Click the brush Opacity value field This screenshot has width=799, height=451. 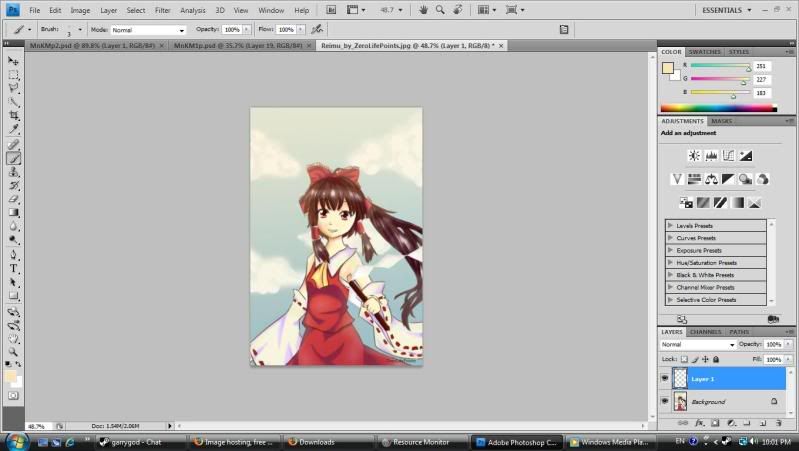[232, 30]
